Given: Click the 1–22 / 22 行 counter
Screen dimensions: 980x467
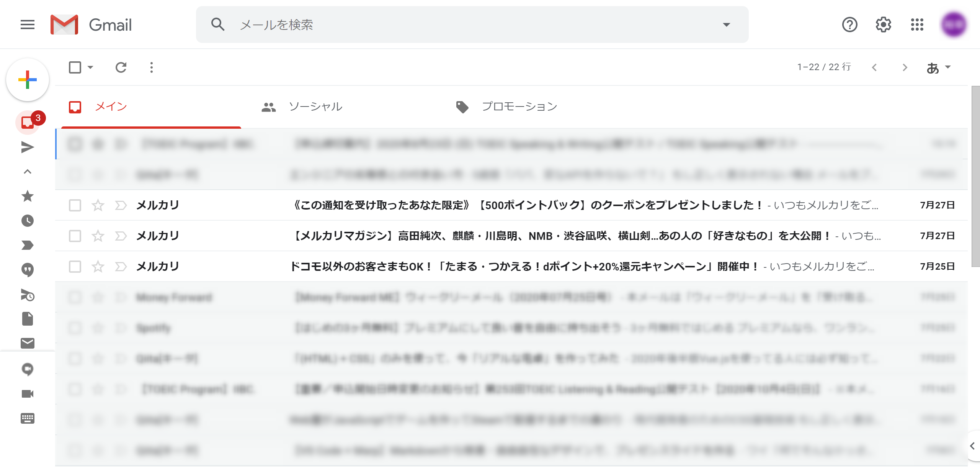Looking at the screenshot, I should pyautogui.click(x=824, y=67).
